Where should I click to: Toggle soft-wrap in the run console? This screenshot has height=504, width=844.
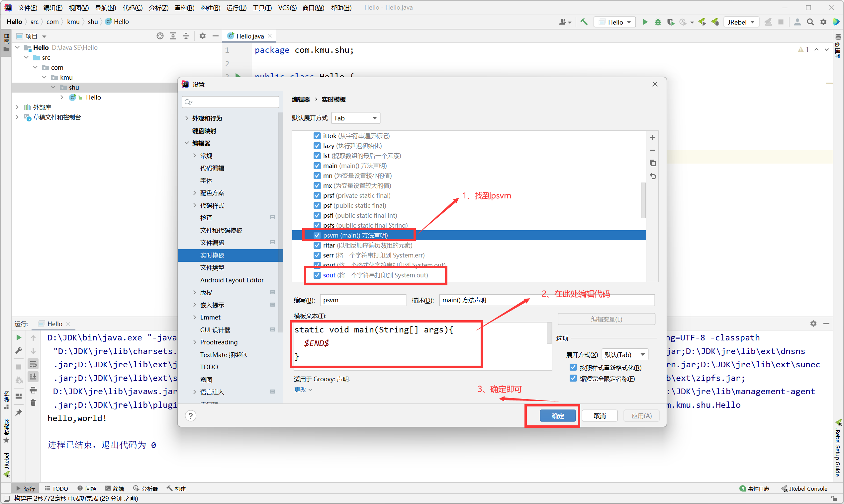coord(33,364)
